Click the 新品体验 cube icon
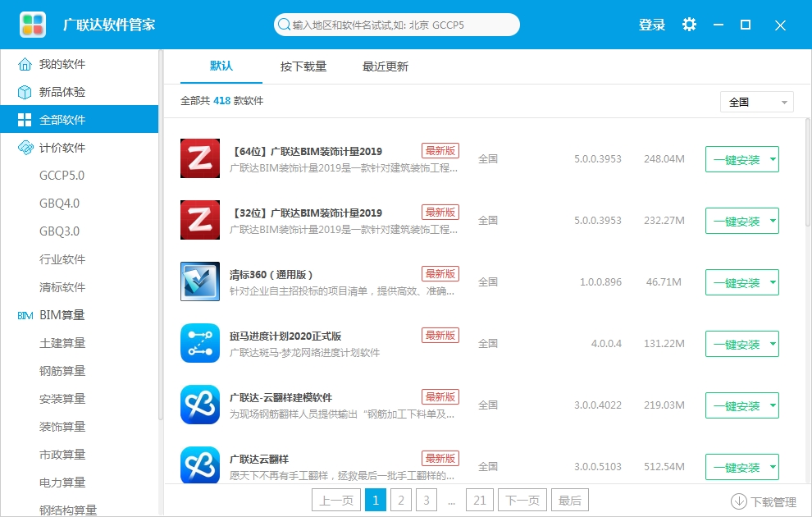Image resolution: width=812 pixels, height=517 pixels. coord(25,92)
